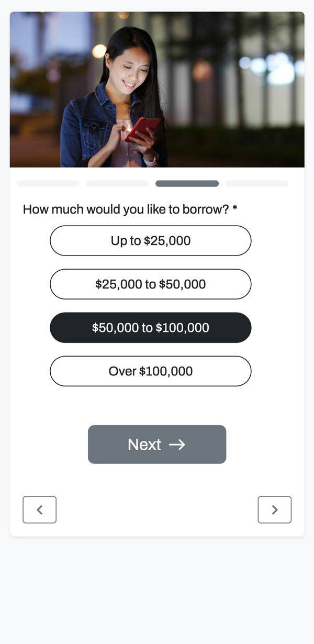Click the woman's denim jacket in the photo
The image size is (314, 644).
click(x=78, y=136)
